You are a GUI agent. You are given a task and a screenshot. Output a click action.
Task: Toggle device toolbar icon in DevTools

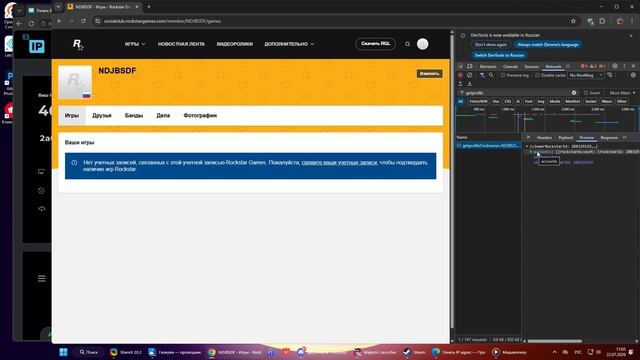point(470,66)
